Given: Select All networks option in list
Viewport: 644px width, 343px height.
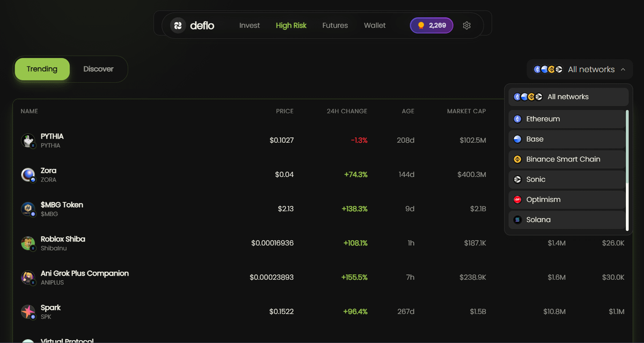Looking at the screenshot, I should [568, 97].
